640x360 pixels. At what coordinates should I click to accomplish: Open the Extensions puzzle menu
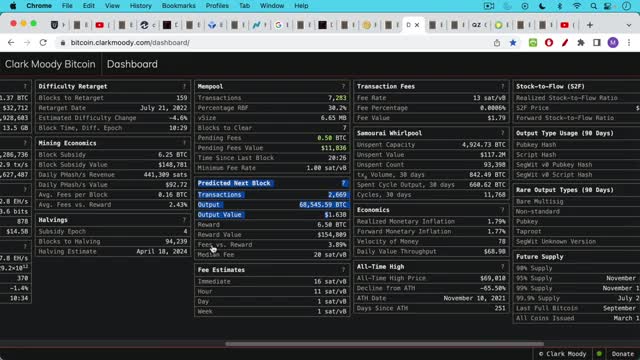tap(581, 42)
